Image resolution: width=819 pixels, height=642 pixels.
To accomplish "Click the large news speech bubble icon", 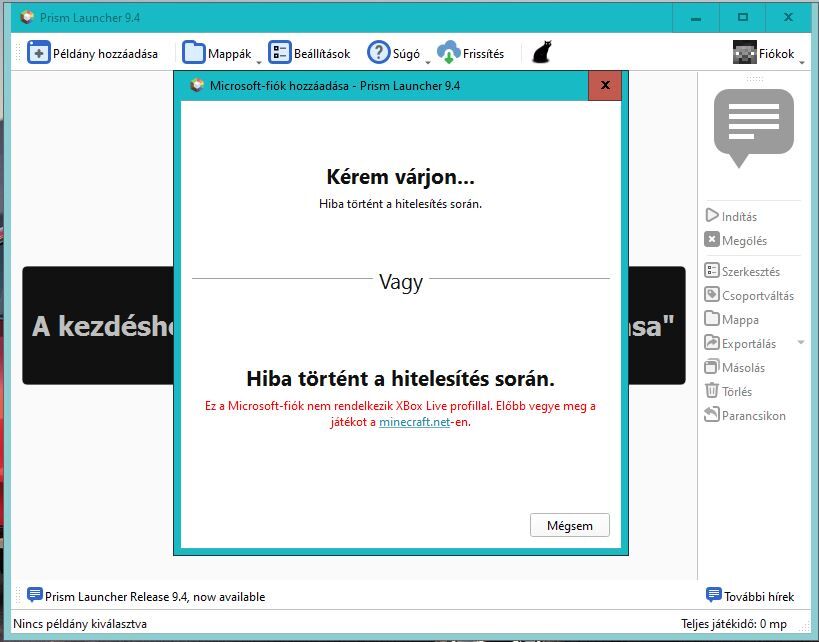I will coord(753,128).
